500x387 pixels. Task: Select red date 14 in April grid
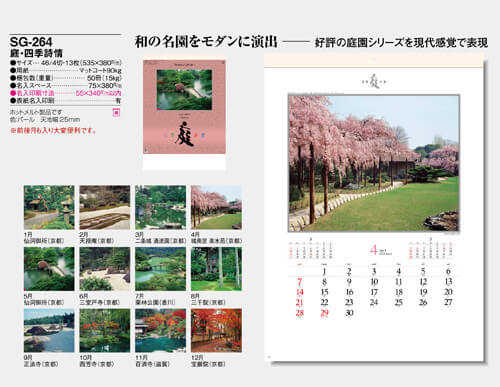300,292
